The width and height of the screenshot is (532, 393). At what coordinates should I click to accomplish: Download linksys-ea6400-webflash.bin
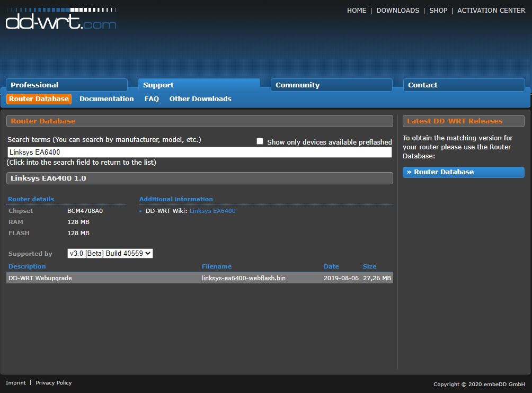coord(244,278)
